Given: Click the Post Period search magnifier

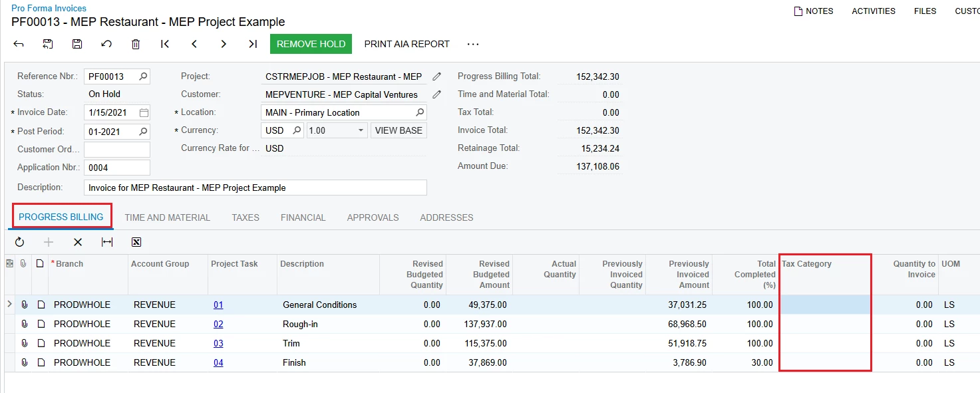Looking at the screenshot, I should pyautogui.click(x=143, y=131).
